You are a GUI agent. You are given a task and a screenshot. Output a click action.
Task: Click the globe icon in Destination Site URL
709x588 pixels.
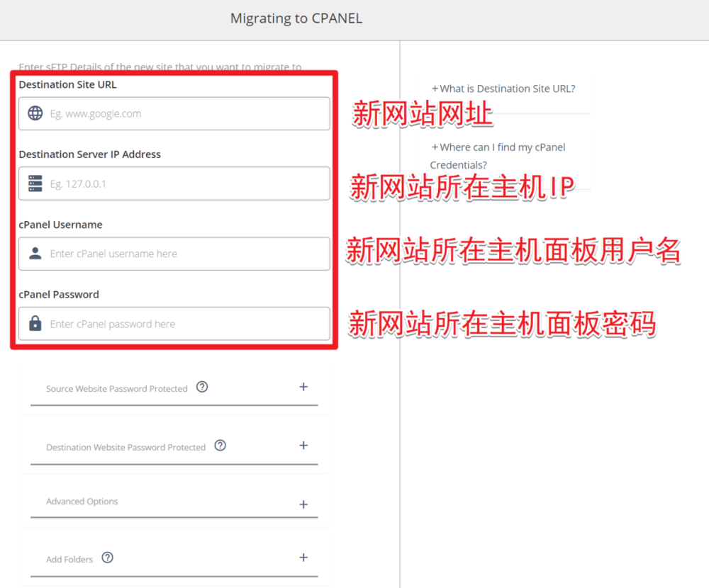click(x=35, y=113)
